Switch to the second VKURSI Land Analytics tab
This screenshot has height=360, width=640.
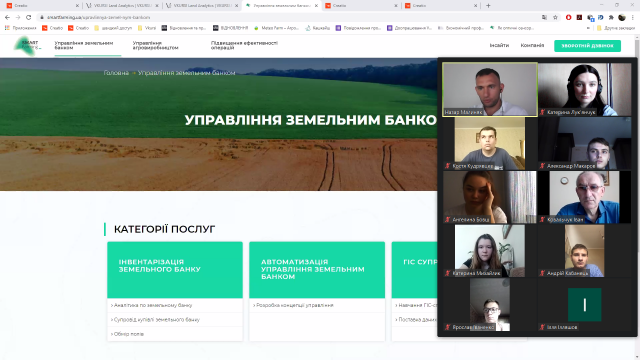point(202,6)
